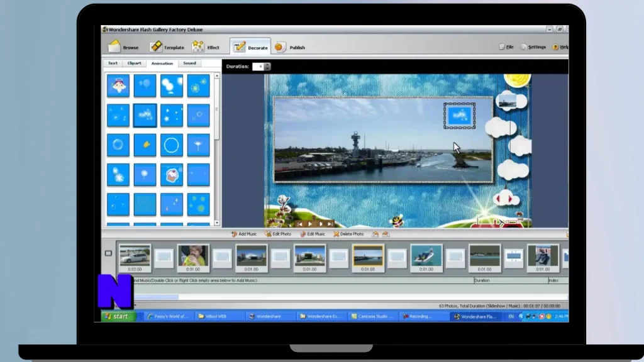Open Camtasia Studio taskbar item
Screen dimensions: 644x362
[372, 317]
